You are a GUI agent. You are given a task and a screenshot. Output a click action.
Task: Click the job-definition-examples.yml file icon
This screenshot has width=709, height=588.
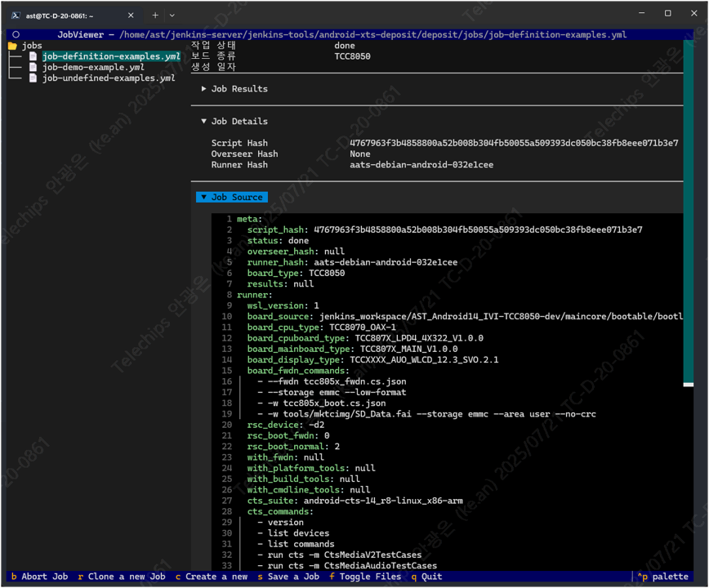point(33,56)
